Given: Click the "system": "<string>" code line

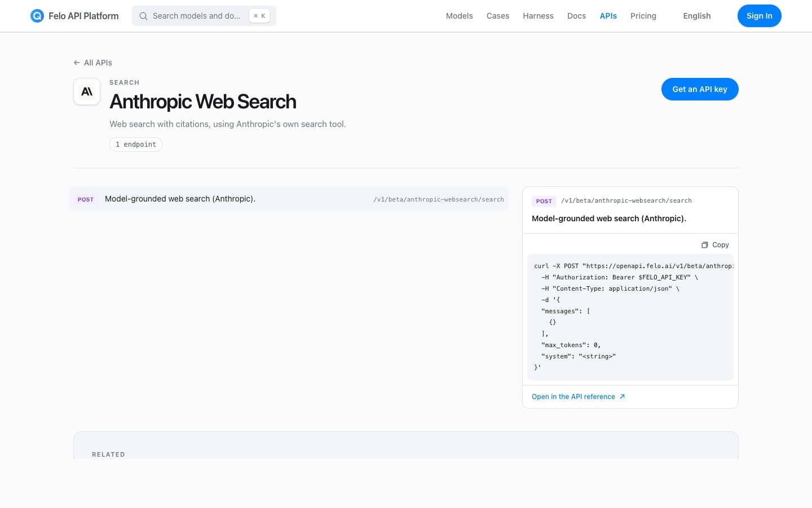Looking at the screenshot, I should pyautogui.click(x=579, y=356).
